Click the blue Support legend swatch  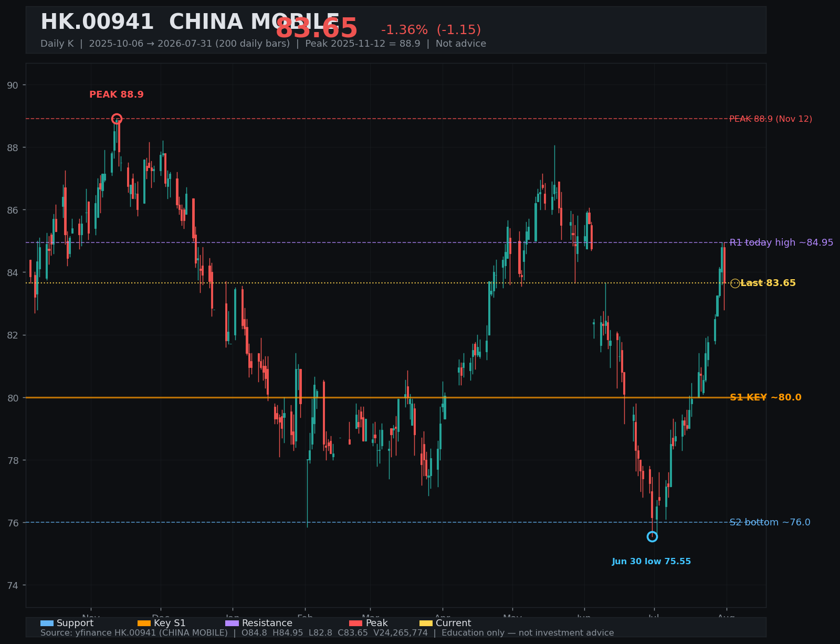click(x=47, y=624)
